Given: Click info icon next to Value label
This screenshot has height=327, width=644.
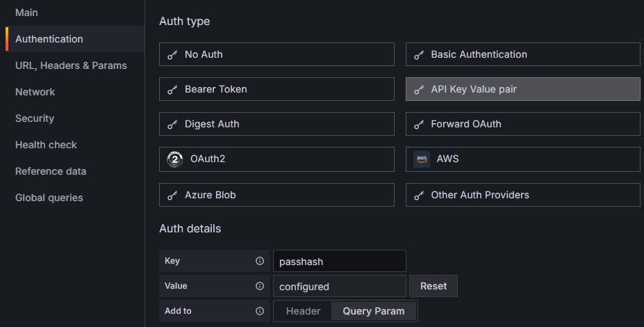Looking at the screenshot, I should click(x=260, y=286).
